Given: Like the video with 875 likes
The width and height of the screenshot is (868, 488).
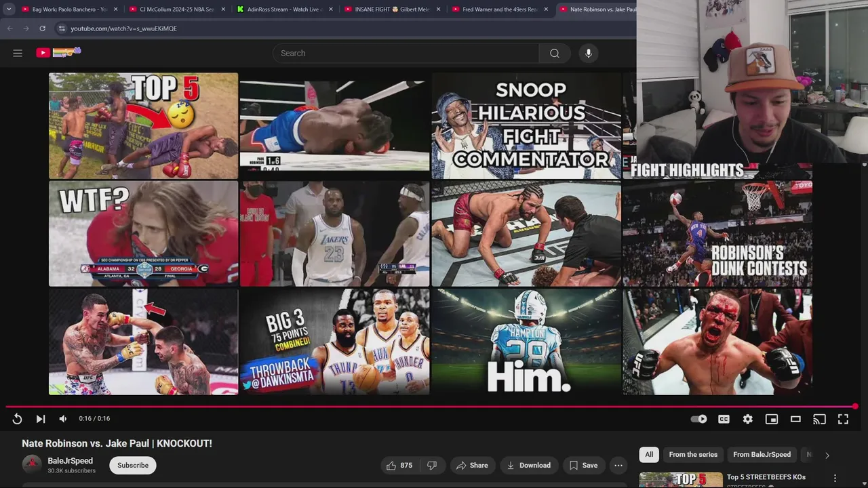Looking at the screenshot, I should tap(399, 465).
